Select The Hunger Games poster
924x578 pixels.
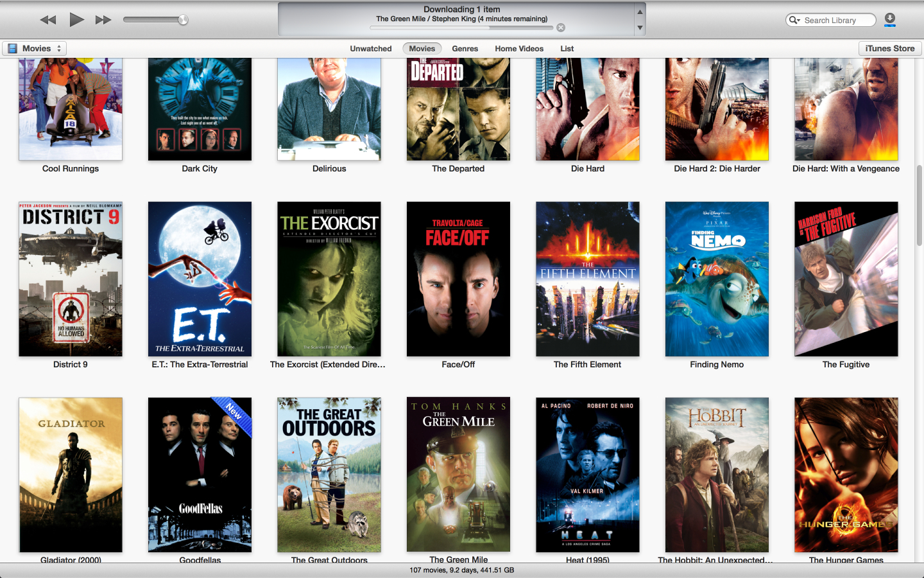(x=846, y=475)
